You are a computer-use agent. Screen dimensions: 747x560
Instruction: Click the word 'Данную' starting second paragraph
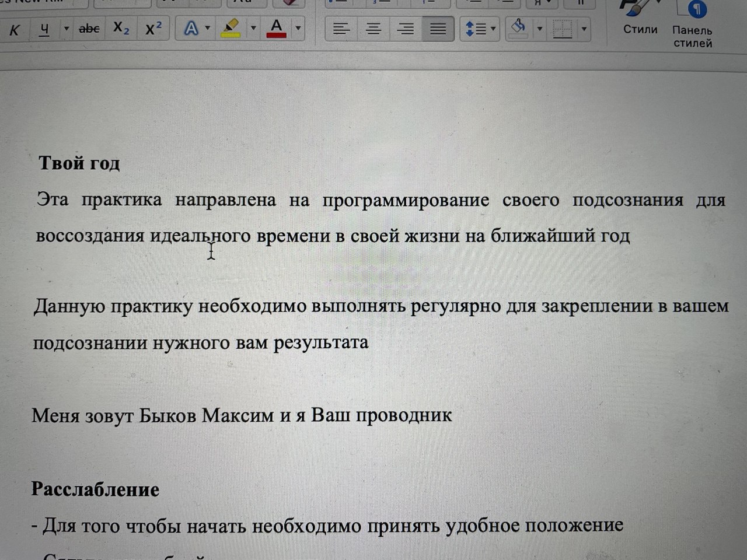69,306
